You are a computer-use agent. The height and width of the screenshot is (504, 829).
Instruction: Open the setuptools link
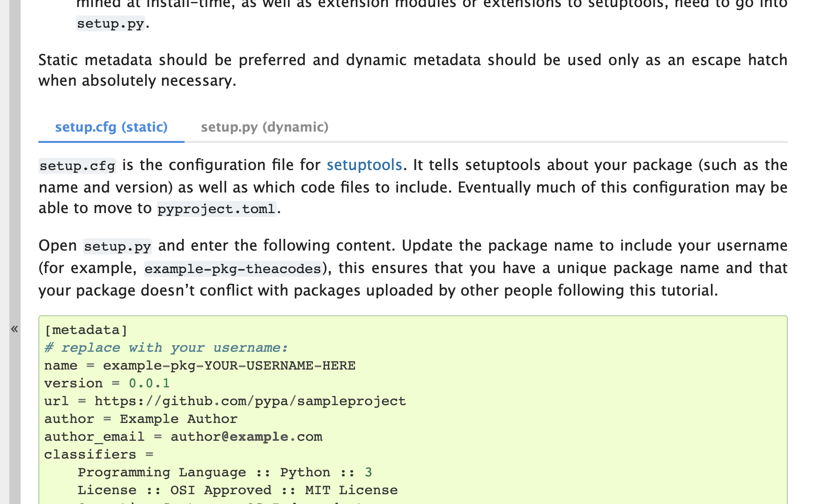tap(364, 165)
